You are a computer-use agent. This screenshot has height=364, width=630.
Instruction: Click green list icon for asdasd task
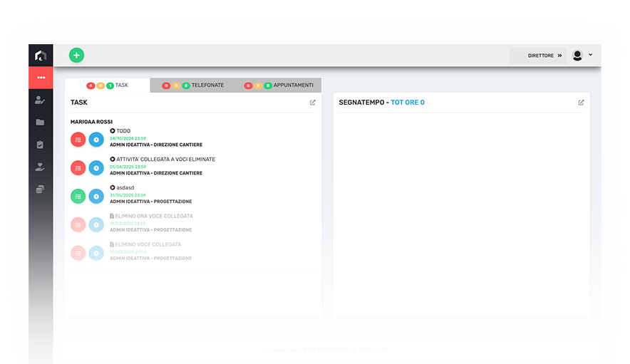click(78, 197)
